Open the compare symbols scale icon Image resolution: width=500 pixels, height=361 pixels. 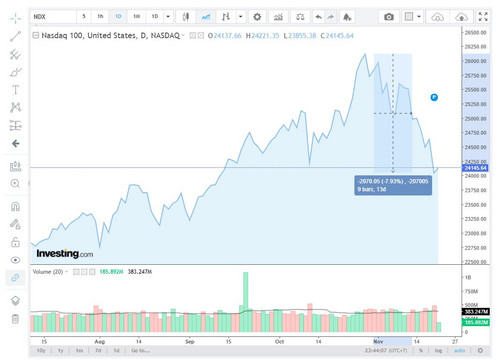pyautogui.click(x=300, y=17)
